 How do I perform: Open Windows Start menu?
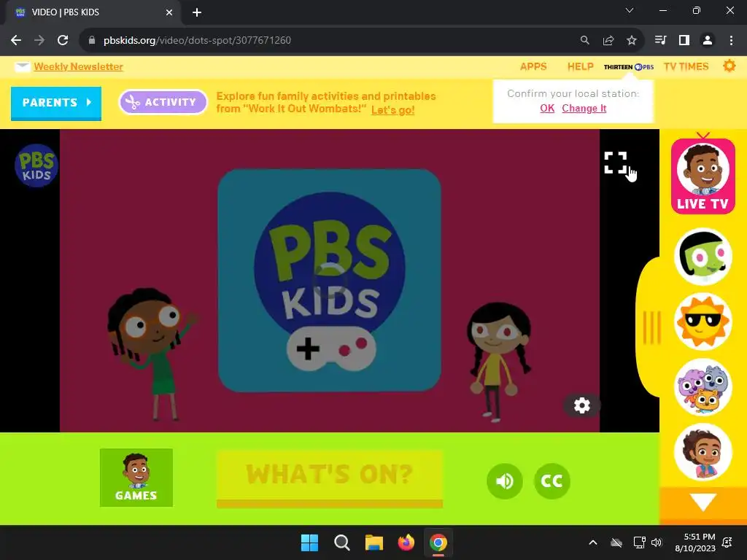[309, 542]
